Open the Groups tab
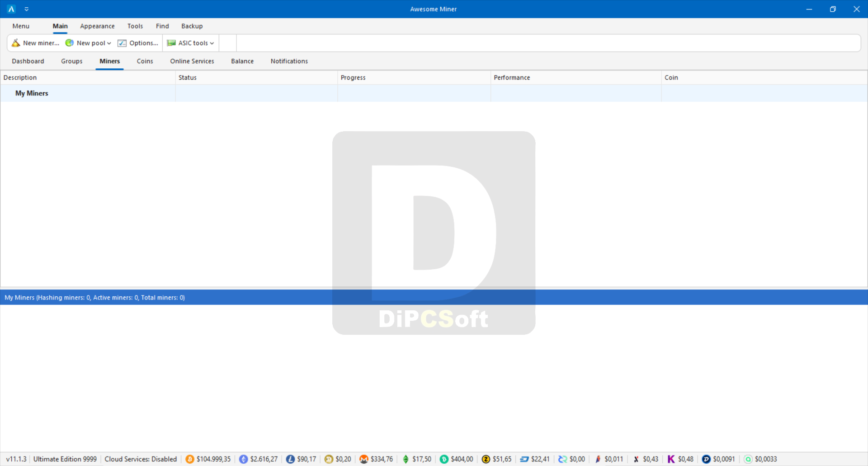 point(72,61)
